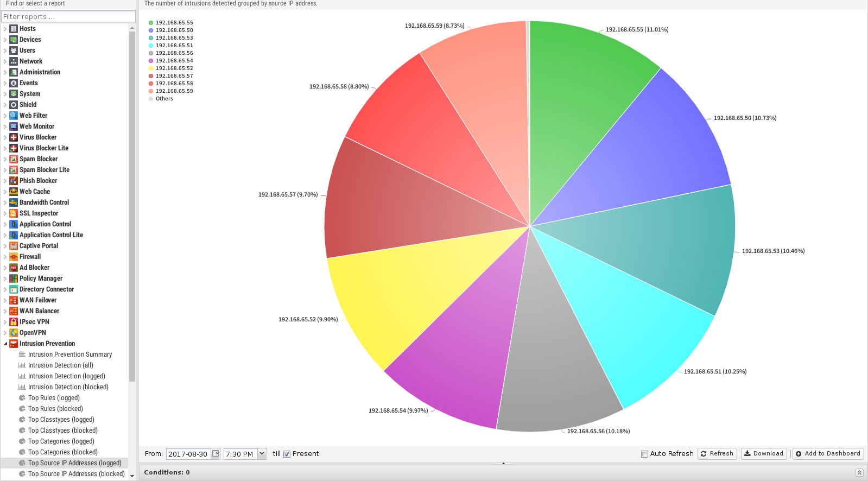Click the OpenVPN app icon

coord(14,333)
